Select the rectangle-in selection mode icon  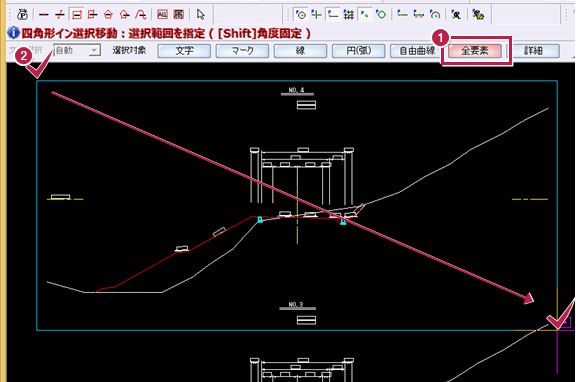77,15
